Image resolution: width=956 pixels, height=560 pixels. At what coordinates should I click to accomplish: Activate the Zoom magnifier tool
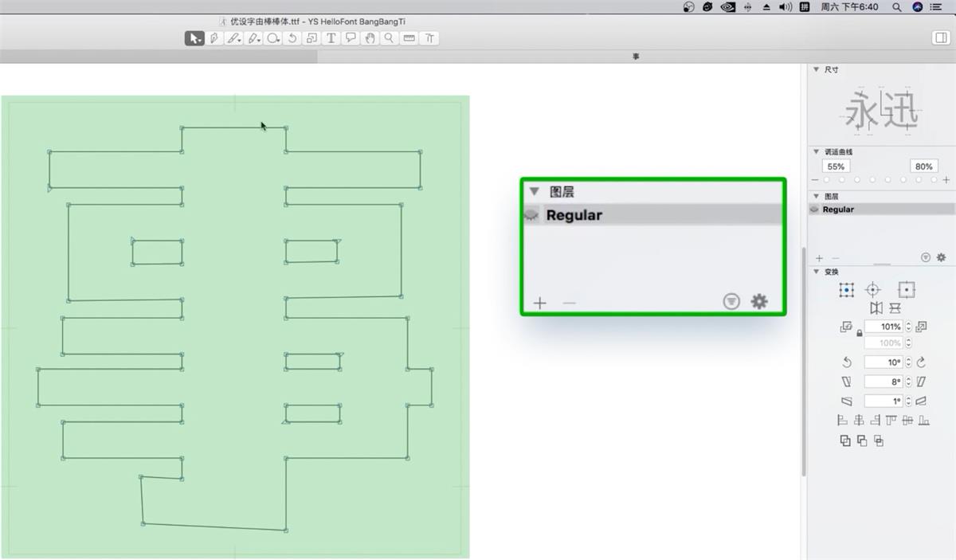pos(389,38)
